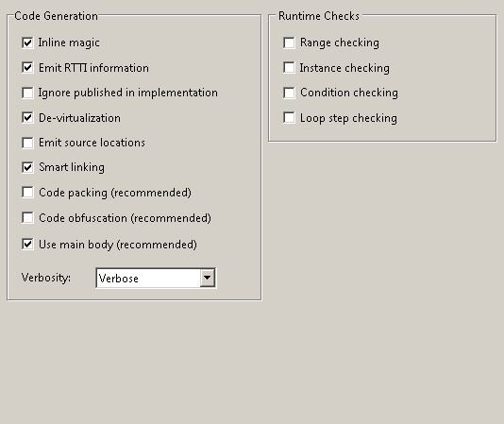The width and height of the screenshot is (504, 424).
Task: Click the Verbosity label
Action: (46, 278)
